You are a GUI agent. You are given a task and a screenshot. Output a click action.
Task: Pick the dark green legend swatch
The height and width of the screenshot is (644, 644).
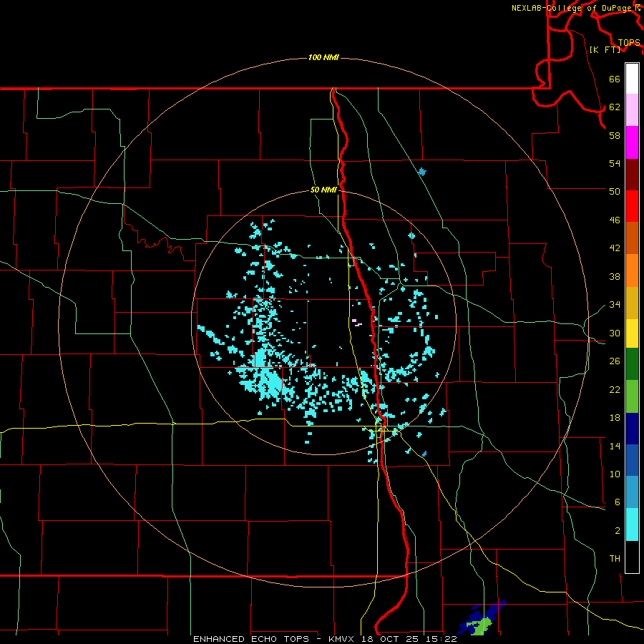[632, 364]
